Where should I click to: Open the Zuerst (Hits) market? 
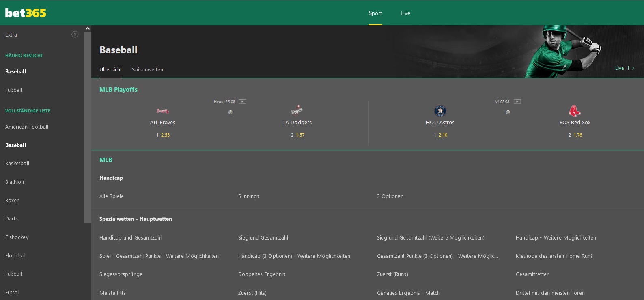pos(252,293)
